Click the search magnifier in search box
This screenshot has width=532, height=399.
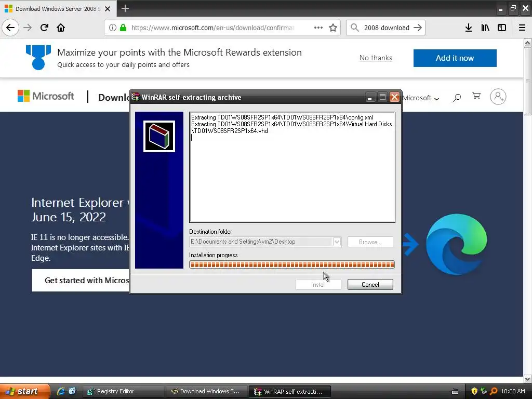tap(354, 28)
